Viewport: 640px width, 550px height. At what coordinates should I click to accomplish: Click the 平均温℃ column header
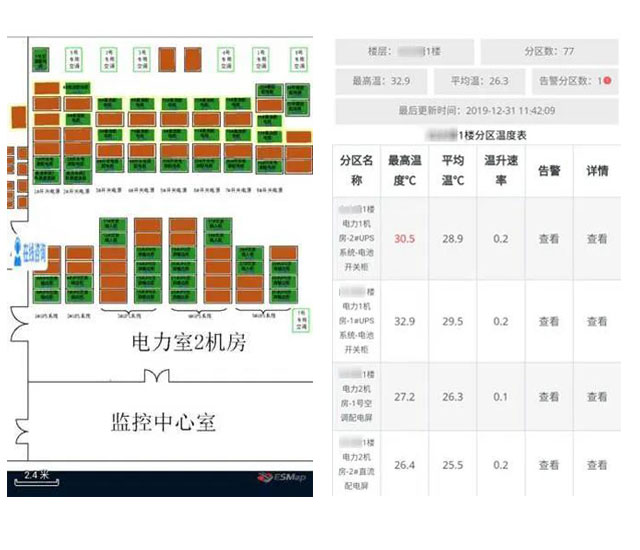453,171
